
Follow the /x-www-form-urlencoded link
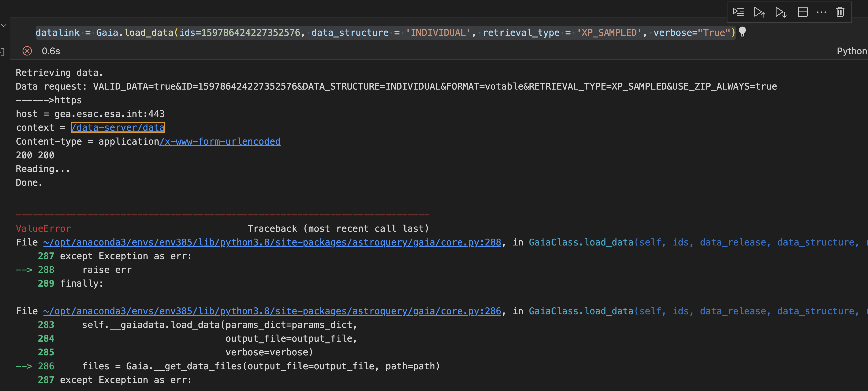tap(220, 141)
